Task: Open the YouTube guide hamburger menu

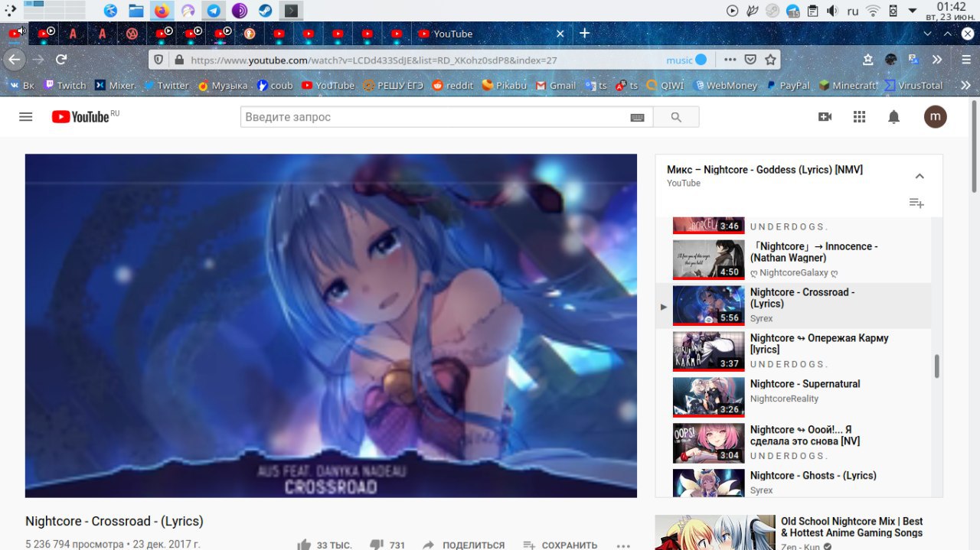Action: coord(26,117)
